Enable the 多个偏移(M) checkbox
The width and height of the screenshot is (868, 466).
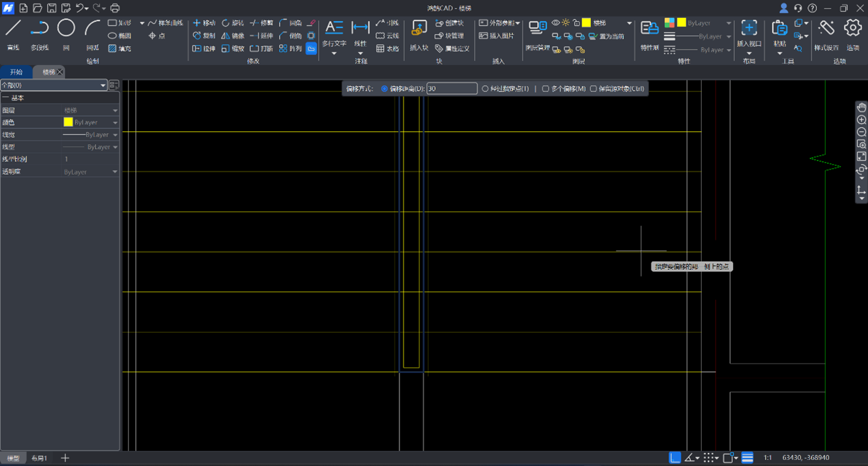(x=546, y=89)
